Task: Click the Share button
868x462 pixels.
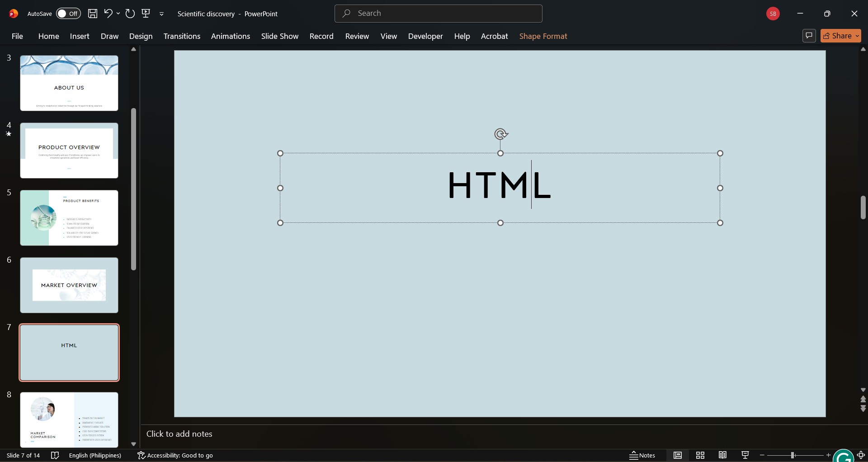Action: 837,36
